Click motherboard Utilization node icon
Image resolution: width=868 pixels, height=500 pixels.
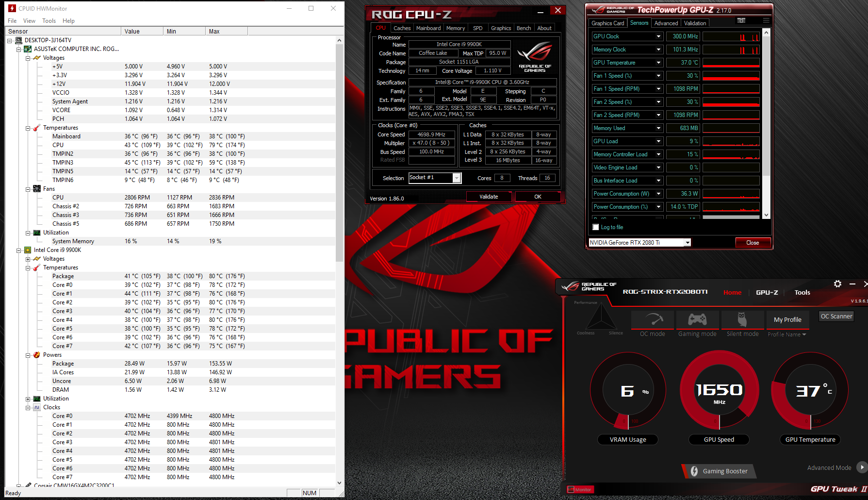click(37, 233)
